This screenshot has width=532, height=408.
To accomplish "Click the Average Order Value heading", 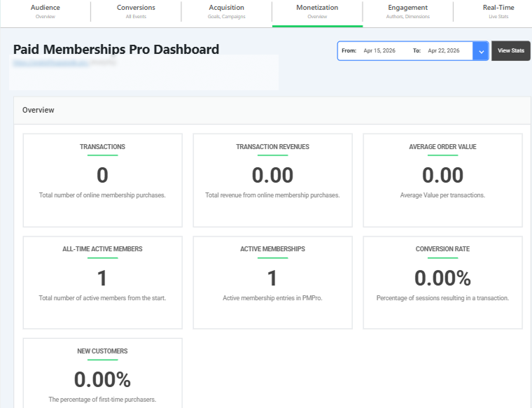I will pyautogui.click(x=442, y=147).
